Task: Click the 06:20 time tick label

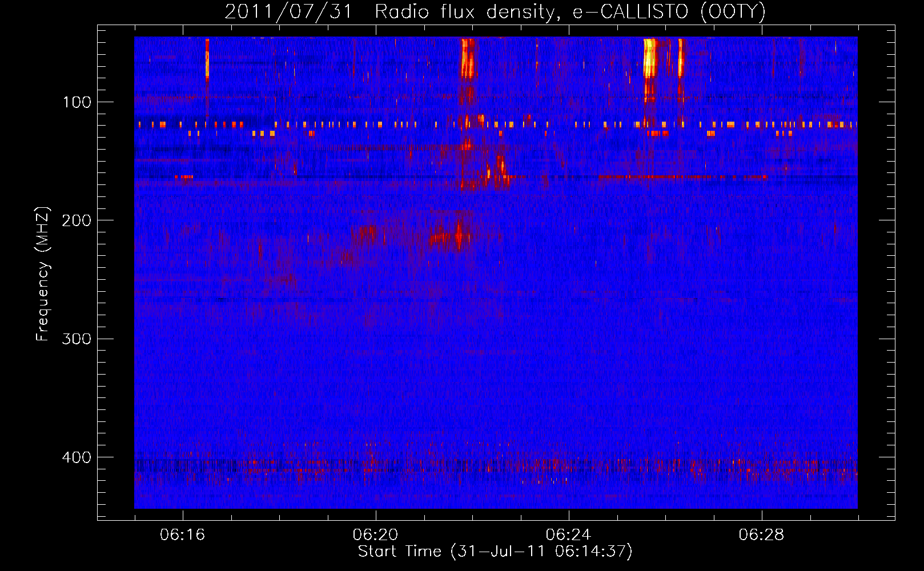Action: tap(375, 534)
